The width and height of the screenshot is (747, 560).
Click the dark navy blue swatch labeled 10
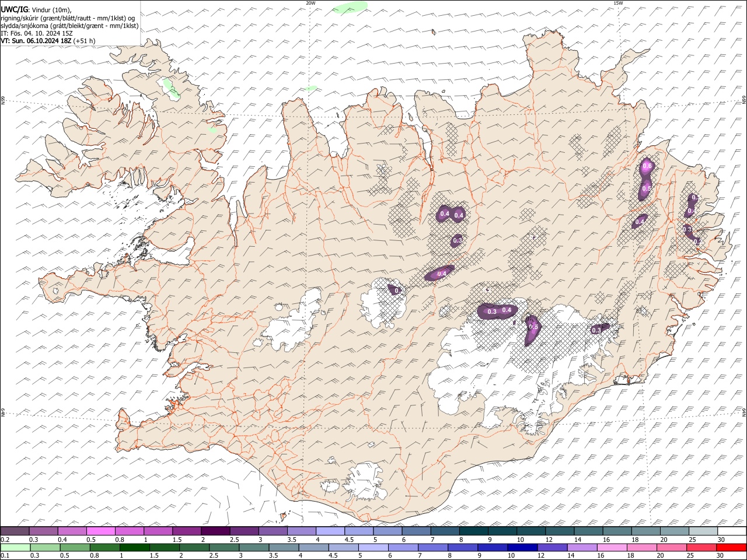coord(522,547)
